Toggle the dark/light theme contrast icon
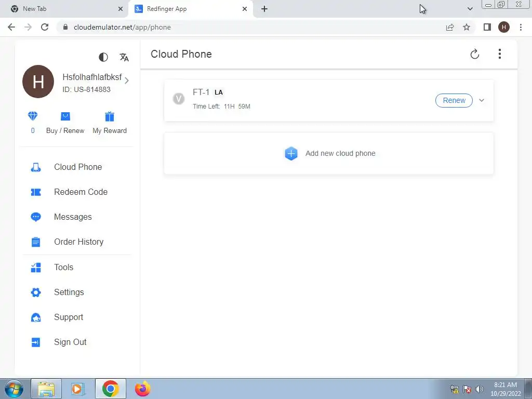This screenshot has width=532, height=399. click(x=103, y=57)
